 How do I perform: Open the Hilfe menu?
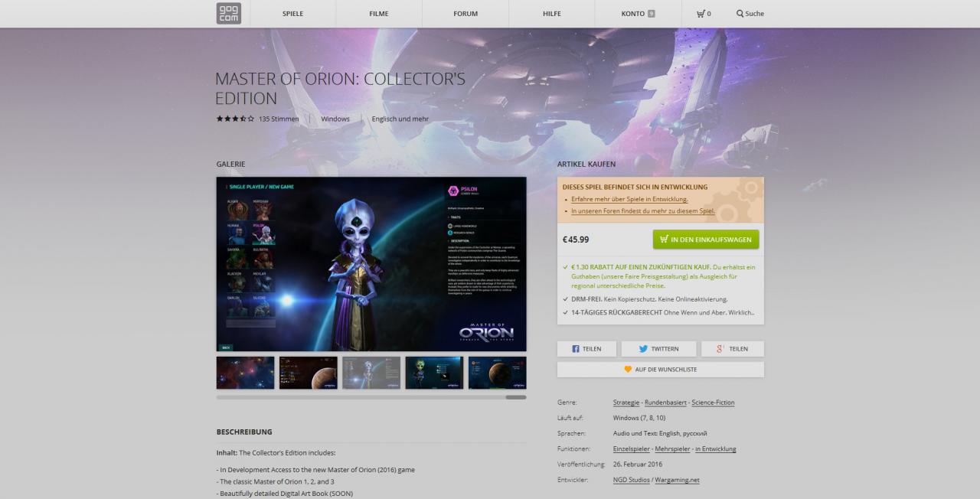(x=551, y=14)
